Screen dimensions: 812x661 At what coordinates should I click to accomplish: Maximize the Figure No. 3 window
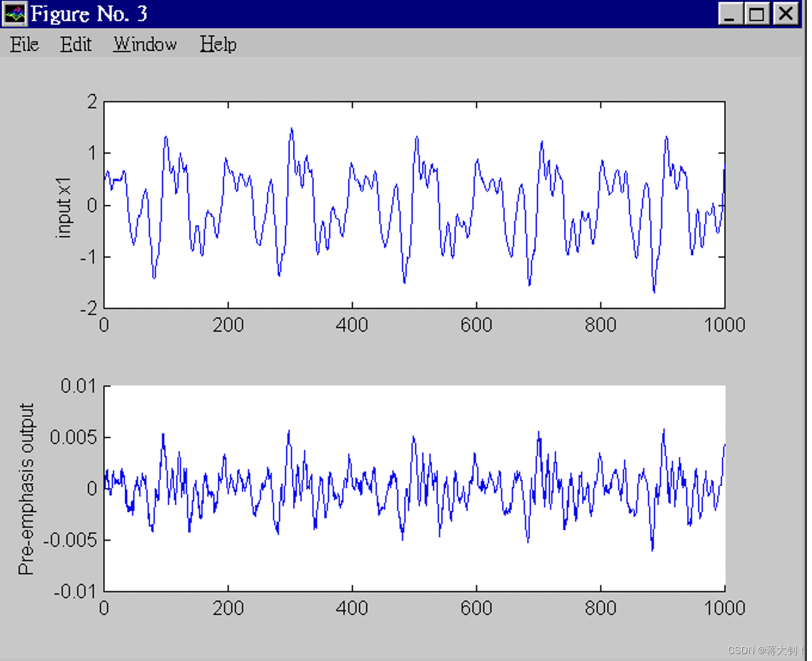(x=757, y=14)
